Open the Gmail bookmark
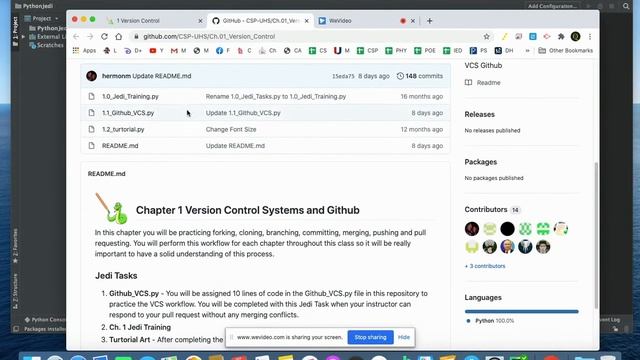 pyautogui.click(x=178, y=51)
